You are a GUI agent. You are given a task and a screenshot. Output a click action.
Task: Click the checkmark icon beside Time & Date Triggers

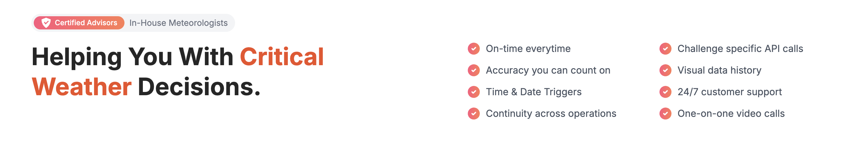point(473,92)
